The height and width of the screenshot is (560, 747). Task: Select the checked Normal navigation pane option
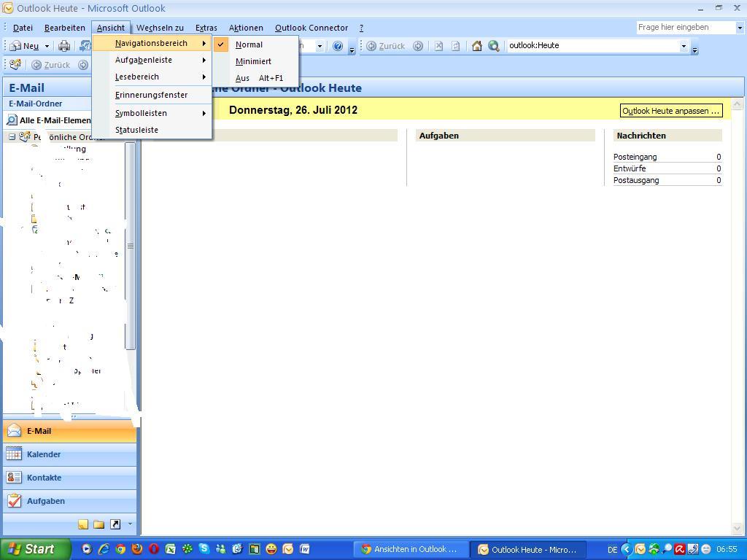[x=255, y=44]
